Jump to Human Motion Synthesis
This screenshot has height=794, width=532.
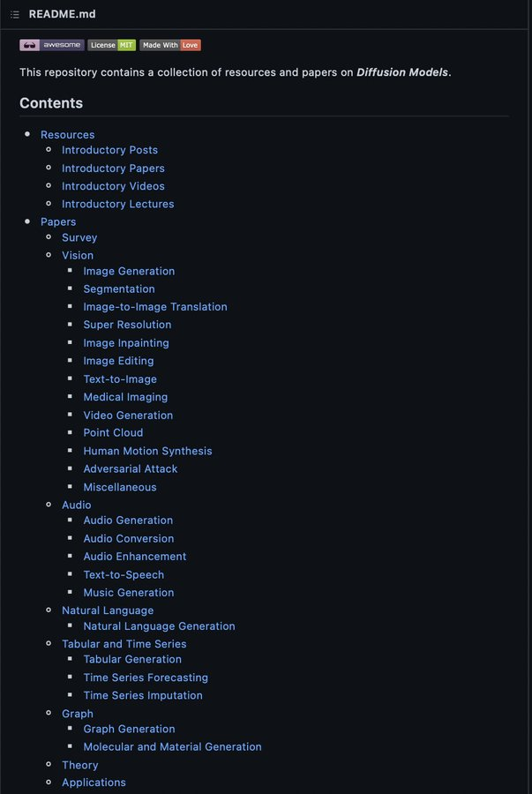click(x=147, y=451)
